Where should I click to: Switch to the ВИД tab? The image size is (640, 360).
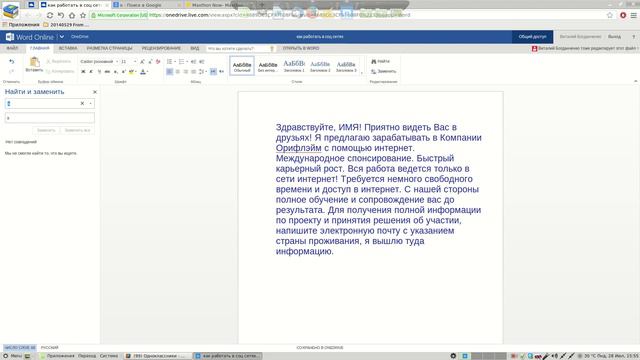pos(195,48)
